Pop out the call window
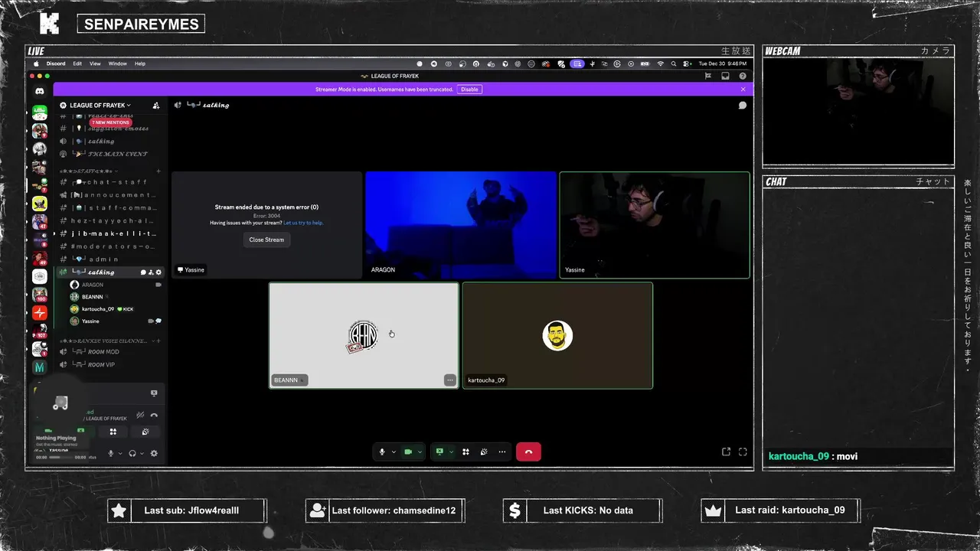This screenshot has width=980, height=551. pyautogui.click(x=726, y=452)
